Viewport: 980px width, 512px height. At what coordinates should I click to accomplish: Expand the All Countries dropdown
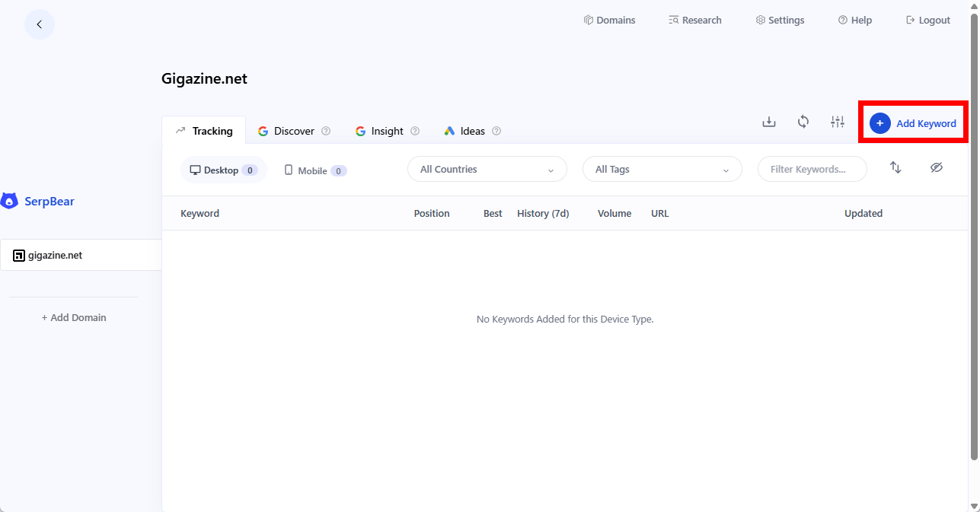tap(487, 170)
